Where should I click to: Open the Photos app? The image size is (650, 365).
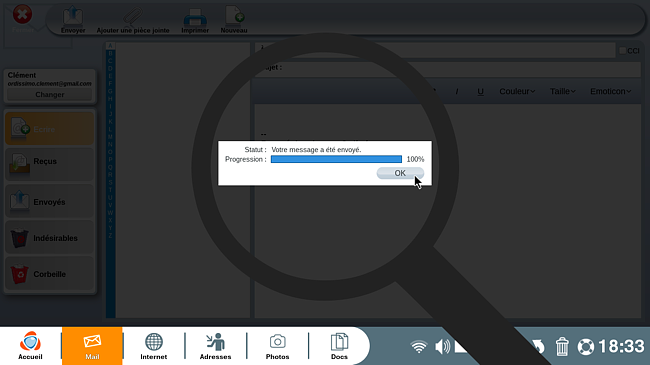(277, 346)
